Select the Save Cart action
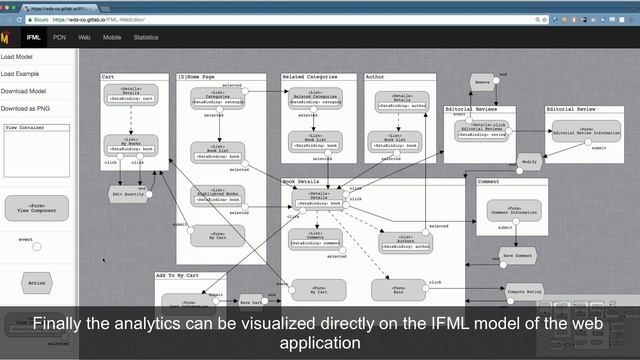Image resolution: width=640 pixels, height=360 pixels. point(251,302)
